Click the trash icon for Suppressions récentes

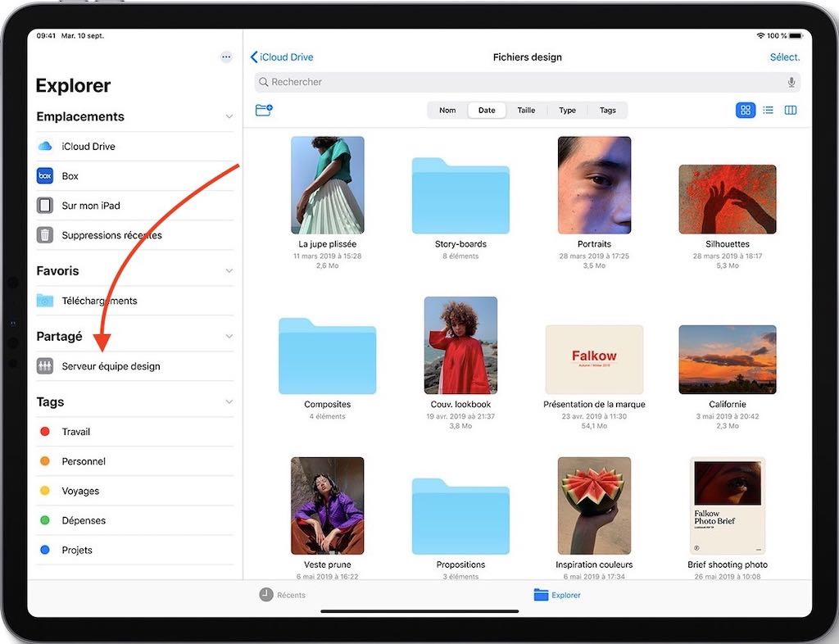[x=45, y=235]
